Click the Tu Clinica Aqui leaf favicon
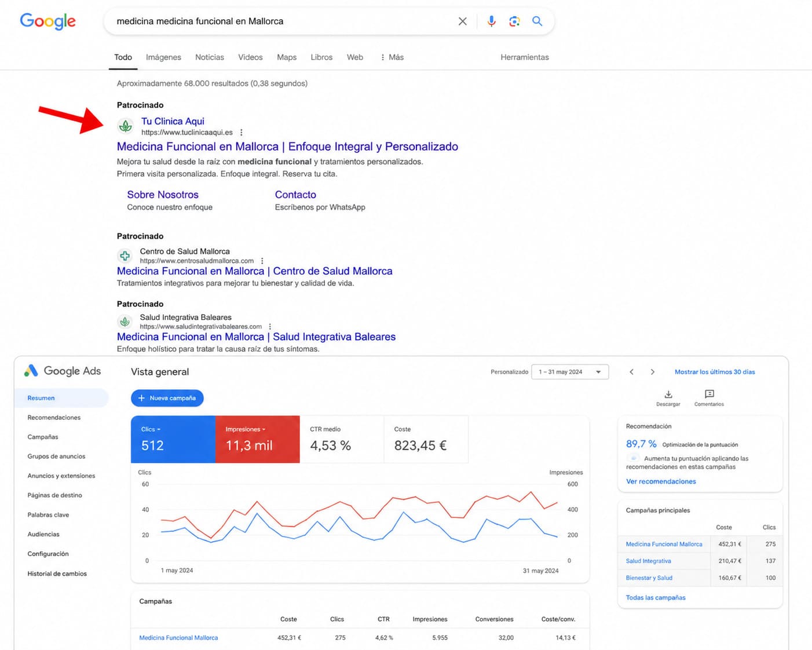The width and height of the screenshot is (812, 650). click(x=125, y=126)
